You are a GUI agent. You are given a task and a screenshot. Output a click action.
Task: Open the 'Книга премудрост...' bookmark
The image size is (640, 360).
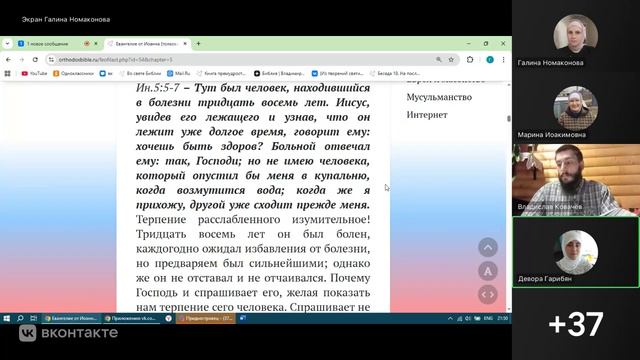click(x=221, y=73)
